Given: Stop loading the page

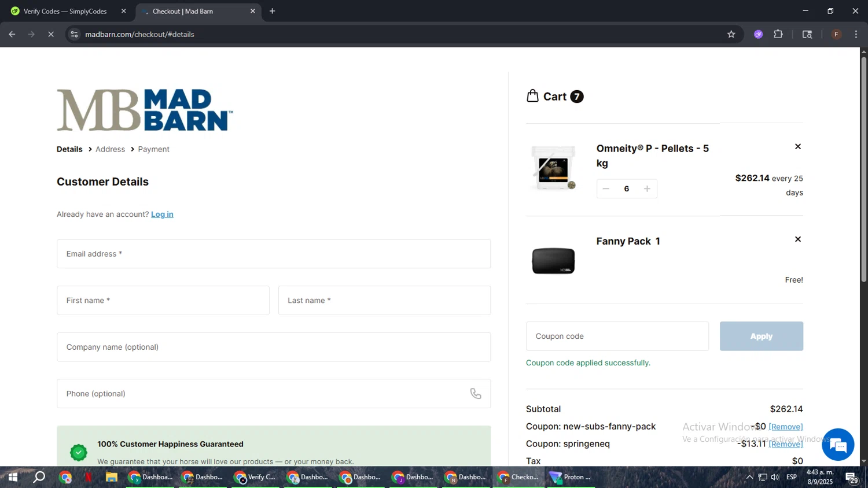Looking at the screenshot, I should click(51, 34).
